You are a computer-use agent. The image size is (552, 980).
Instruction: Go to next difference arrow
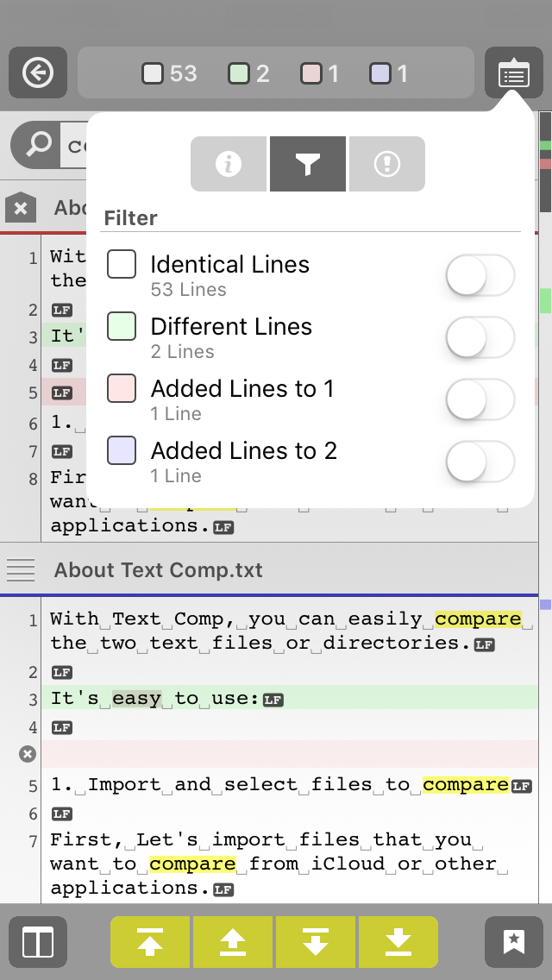(x=315, y=942)
